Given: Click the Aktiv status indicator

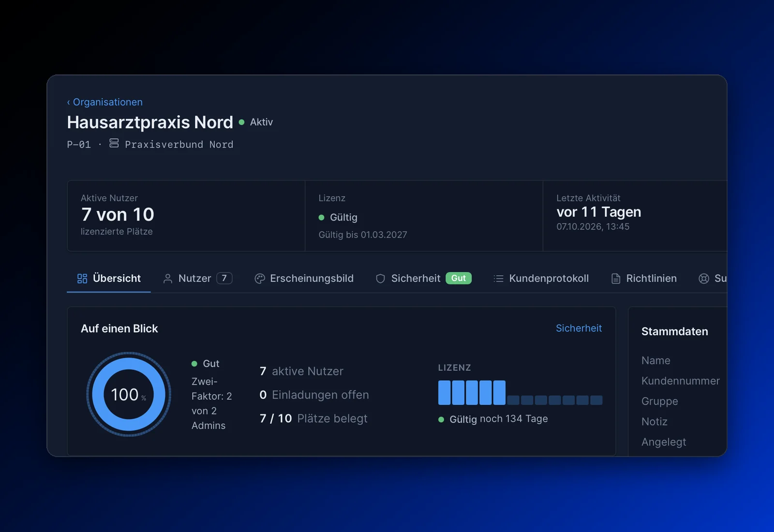Looking at the screenshot, I should click(x=256, y=122).
